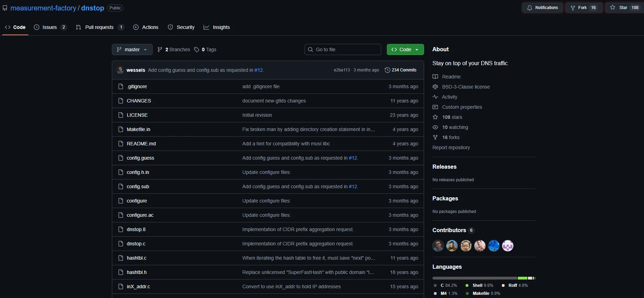Open #12 link in config.sub row
The image size is (644, 298).
[353, 186]
